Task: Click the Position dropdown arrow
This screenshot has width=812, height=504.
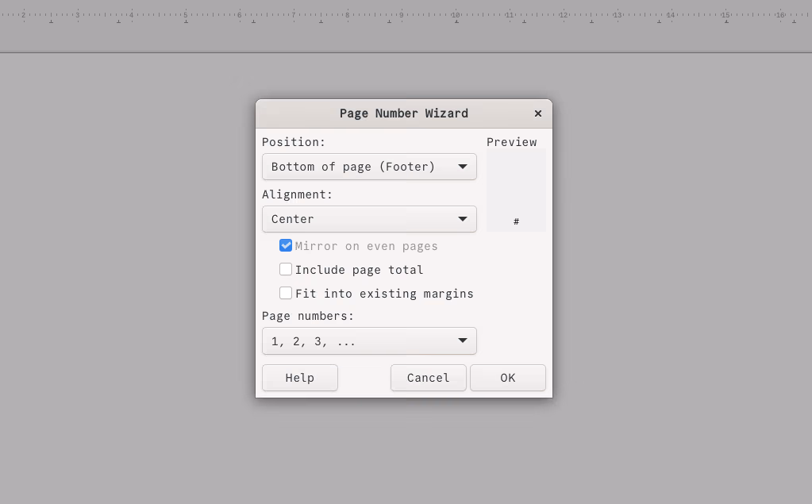Action: tap(462, 167)
